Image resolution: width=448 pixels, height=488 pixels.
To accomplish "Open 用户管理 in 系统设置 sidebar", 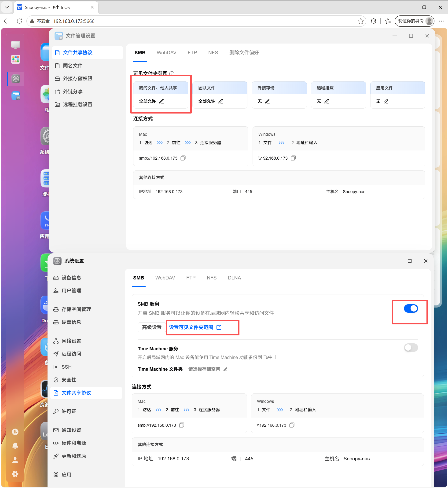I will (x=86, y=291).
